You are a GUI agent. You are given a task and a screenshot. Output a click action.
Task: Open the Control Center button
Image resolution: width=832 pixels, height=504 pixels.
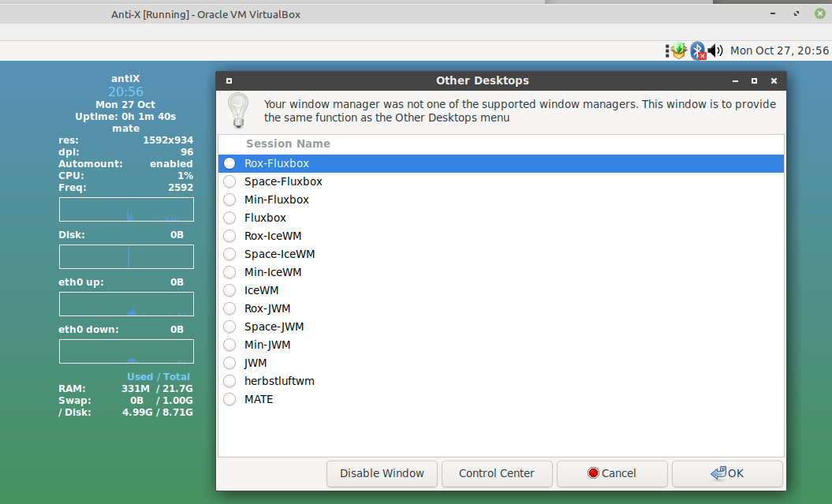[496, 473]
